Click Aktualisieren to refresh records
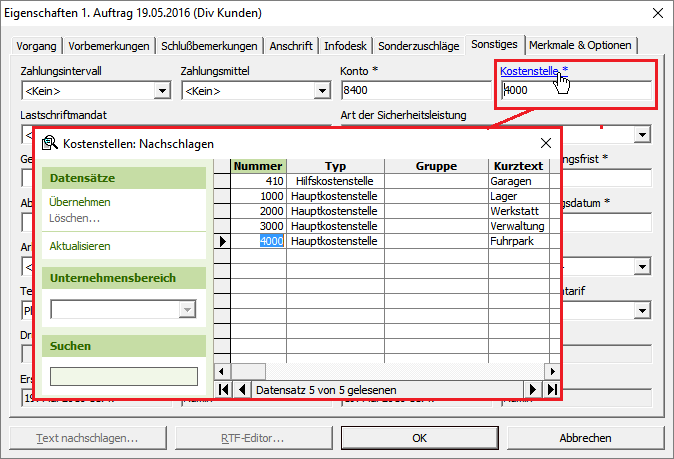Screen dimensions: 674x459 click(80, 245)
